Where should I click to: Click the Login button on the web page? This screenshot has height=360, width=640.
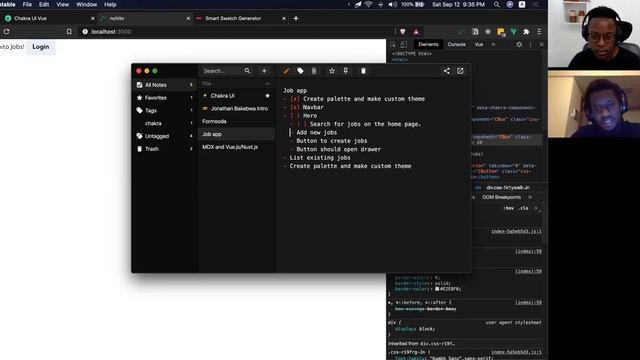click(x=40, y=47)
